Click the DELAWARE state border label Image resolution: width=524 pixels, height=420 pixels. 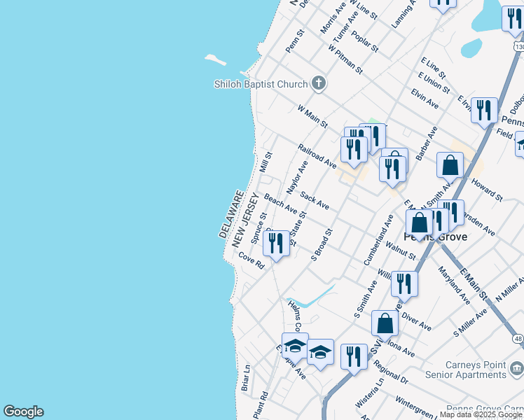pos(232,214)
